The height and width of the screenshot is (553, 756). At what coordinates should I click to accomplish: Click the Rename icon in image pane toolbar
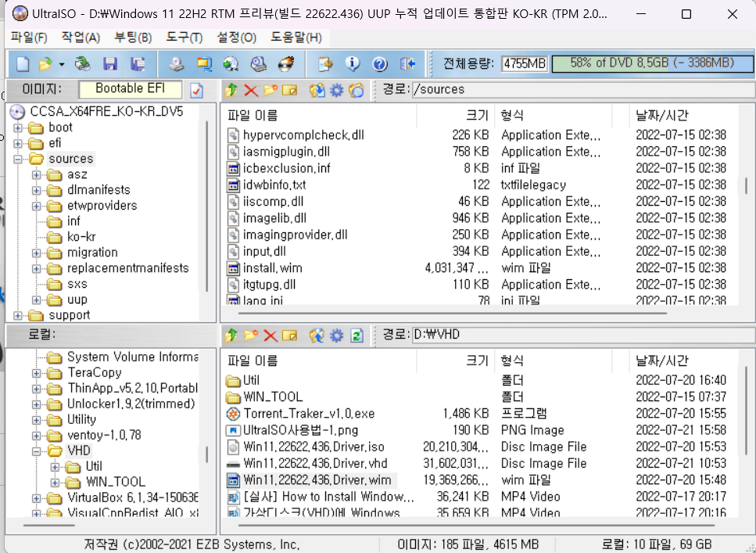pos(290,90)
